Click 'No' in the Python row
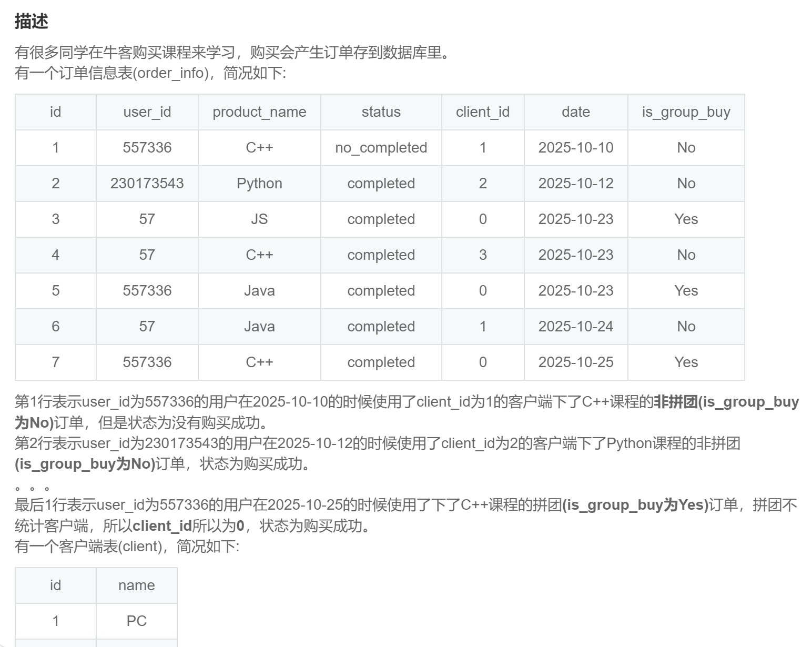Image resolution: width=812 pixels, height=647 pixels. tap(686, 184)
